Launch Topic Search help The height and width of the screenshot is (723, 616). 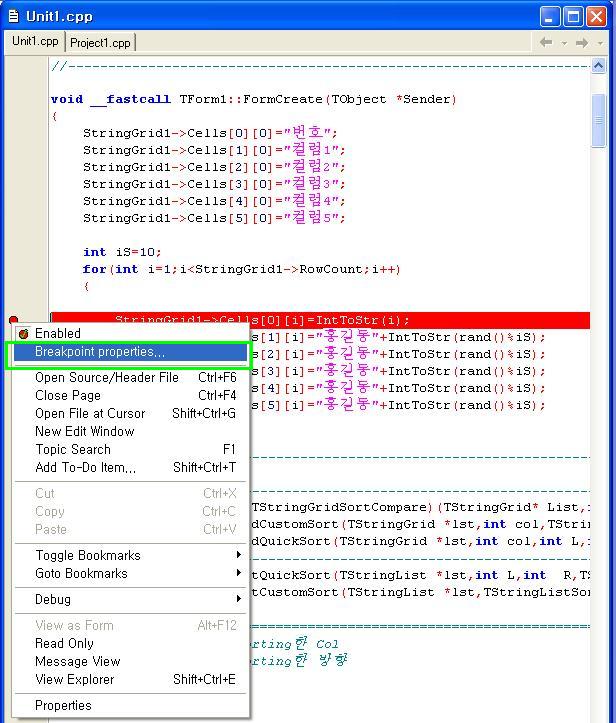[73, 449]
